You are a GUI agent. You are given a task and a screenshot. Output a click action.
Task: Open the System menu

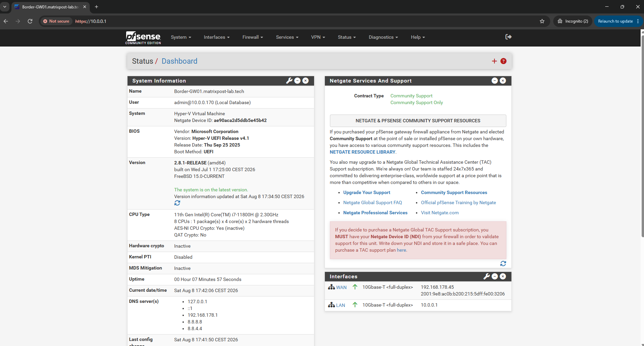click(x=181, y=37)
